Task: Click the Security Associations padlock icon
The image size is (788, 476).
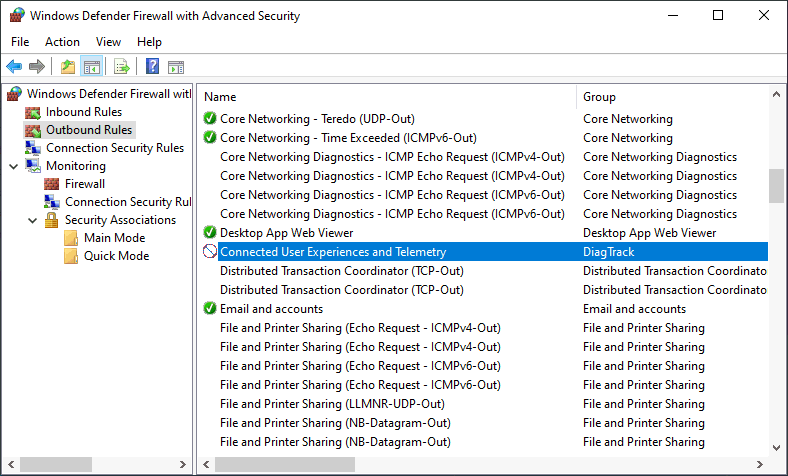Action: click(51, 220)
